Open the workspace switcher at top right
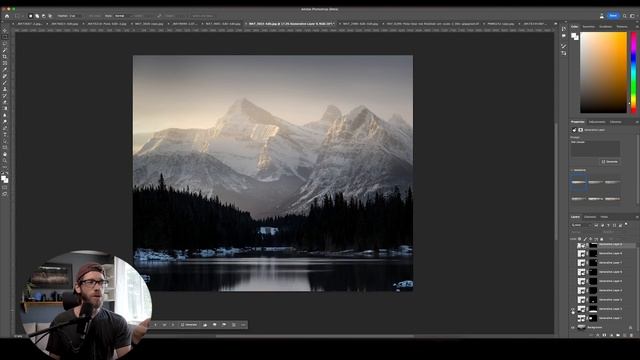This screenshot has width=640, height=360. tap(632, 16)
